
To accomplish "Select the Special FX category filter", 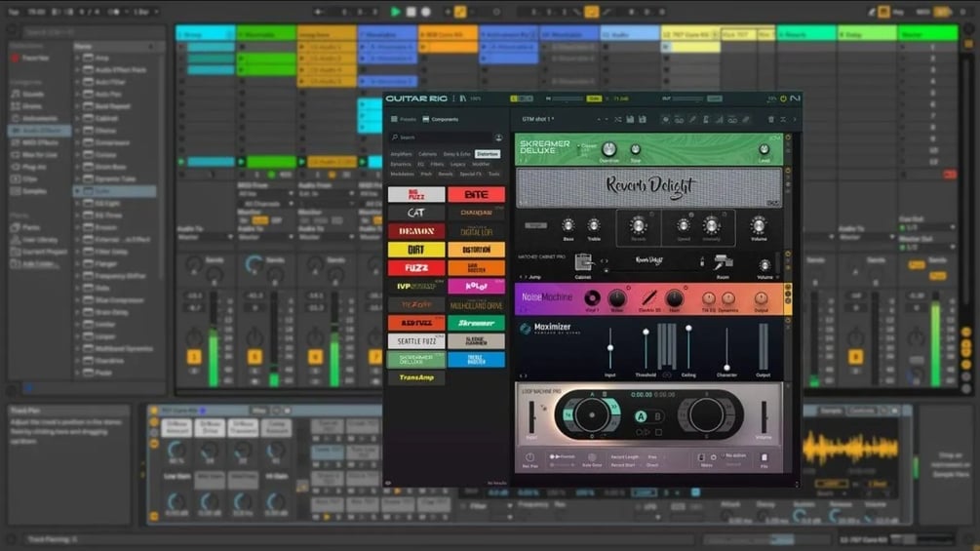I will [x=471, y=174].
